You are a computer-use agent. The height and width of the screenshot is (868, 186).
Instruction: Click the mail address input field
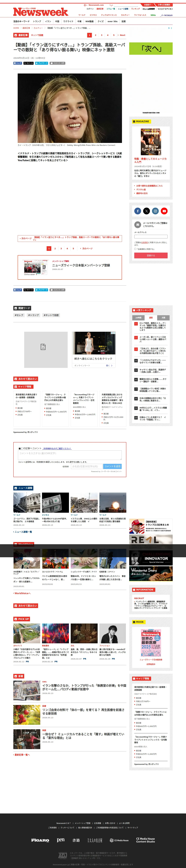(151, 237)
